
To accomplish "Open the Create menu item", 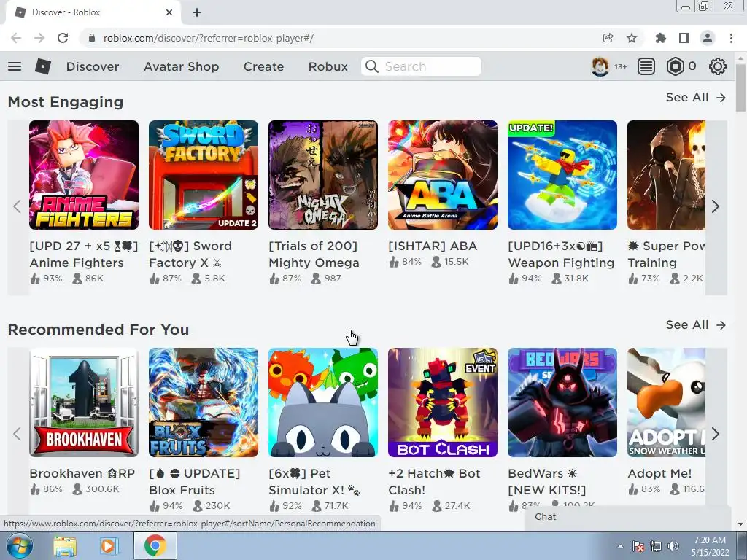I will coord(263,66).
